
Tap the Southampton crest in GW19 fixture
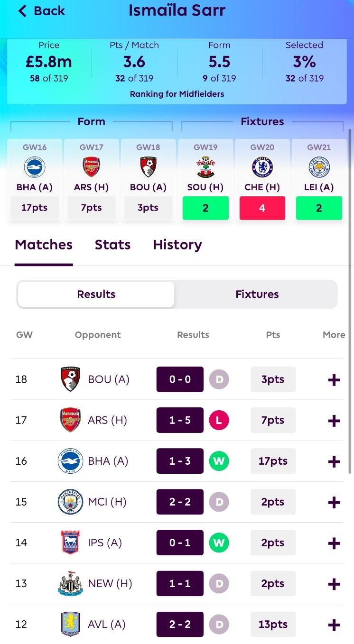pyautogui.click(x=205, y=167)
